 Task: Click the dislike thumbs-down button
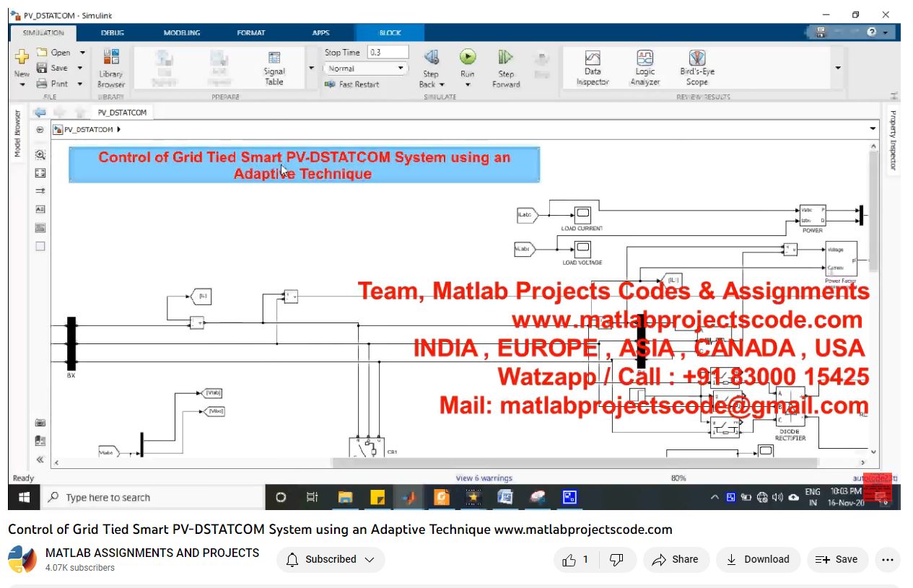click(617, 560)
